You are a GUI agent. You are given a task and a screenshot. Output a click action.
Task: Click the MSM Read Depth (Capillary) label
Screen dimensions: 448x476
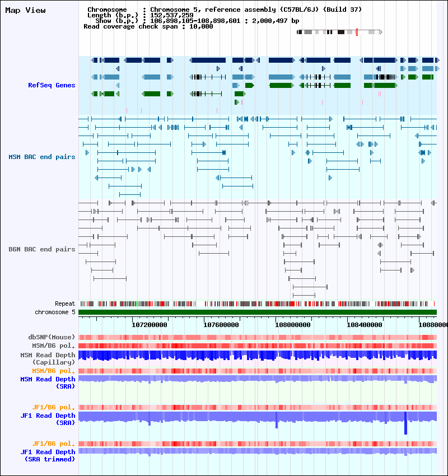48,358
